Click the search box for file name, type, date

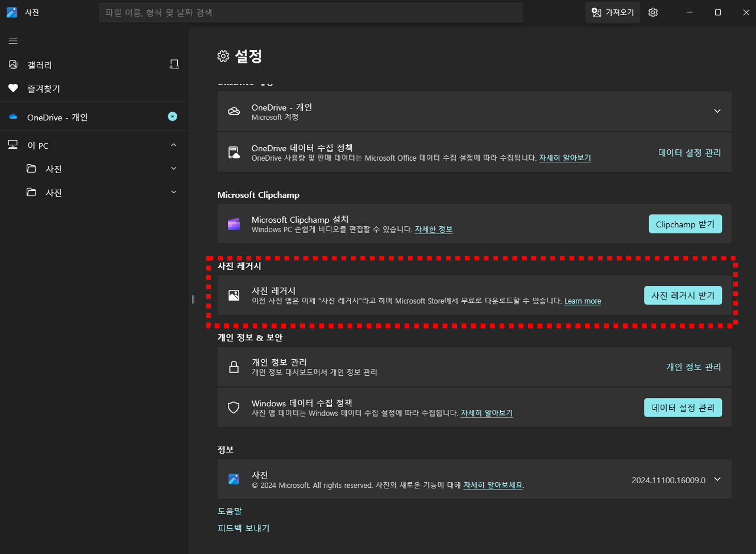point(311,12)
